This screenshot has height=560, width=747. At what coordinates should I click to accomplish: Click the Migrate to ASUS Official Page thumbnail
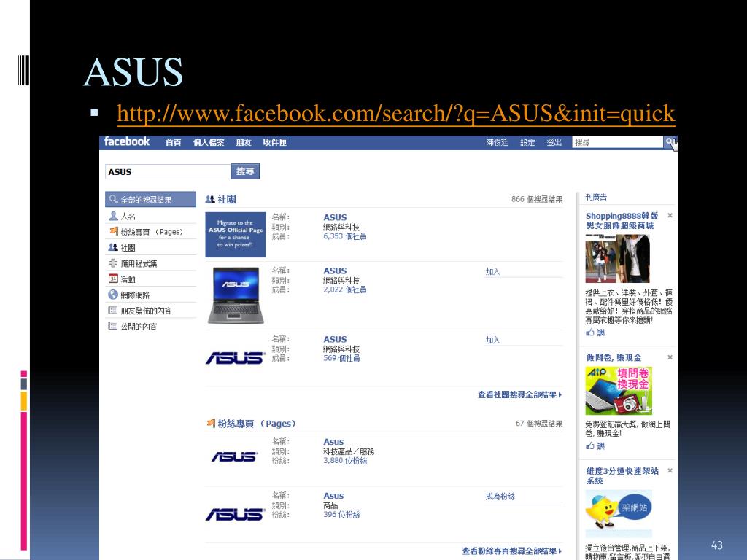click(236, 234)
